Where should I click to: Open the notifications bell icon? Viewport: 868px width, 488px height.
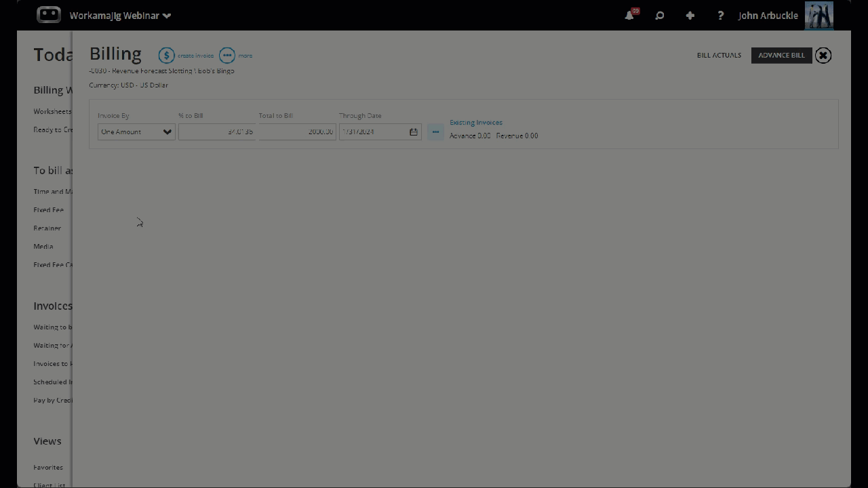(x=630, y=15)
